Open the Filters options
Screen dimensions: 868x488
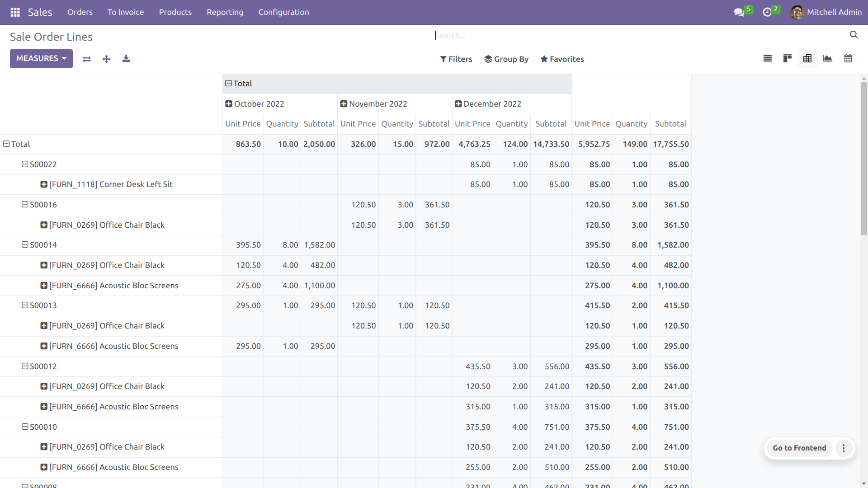click(456, 59)
